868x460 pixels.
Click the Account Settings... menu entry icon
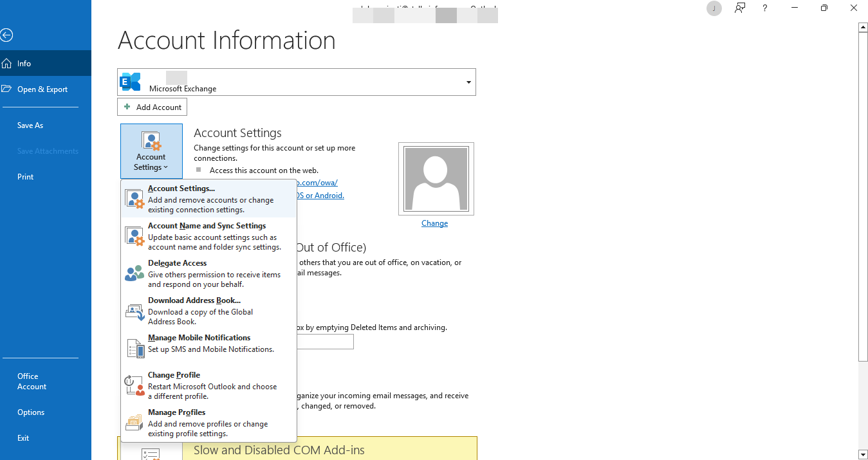coord(134,199)
